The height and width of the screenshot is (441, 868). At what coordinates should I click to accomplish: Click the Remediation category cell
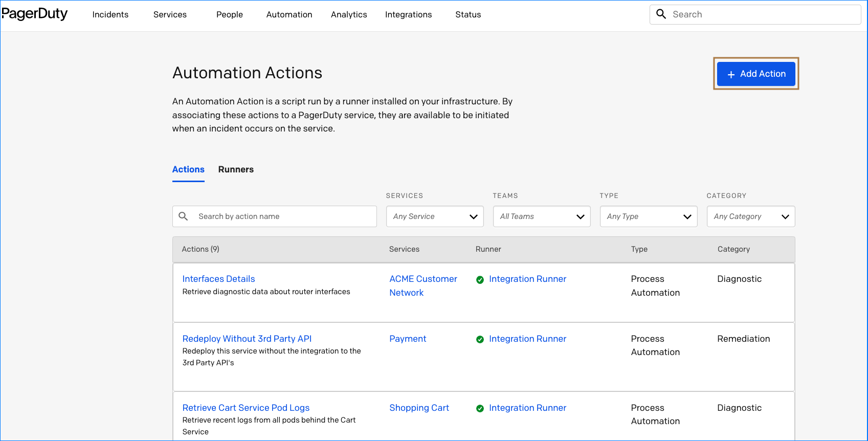point(743,339)
